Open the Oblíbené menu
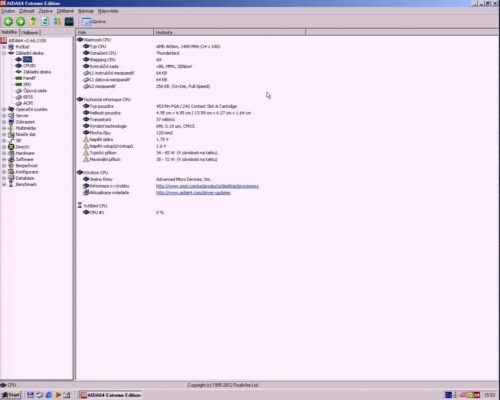This screenshot has width=500, height=400. pos(65,11)
